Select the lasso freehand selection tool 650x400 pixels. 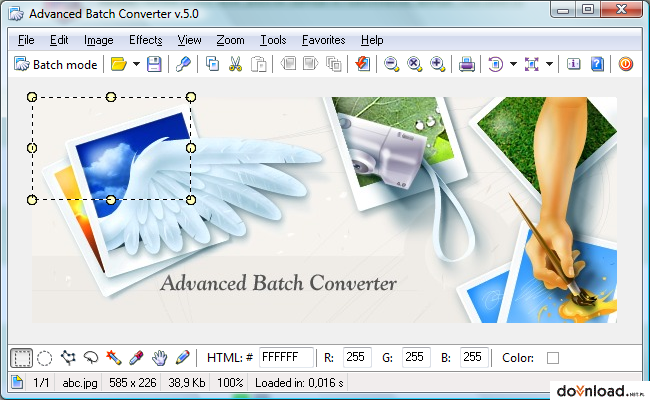(91, 358)
